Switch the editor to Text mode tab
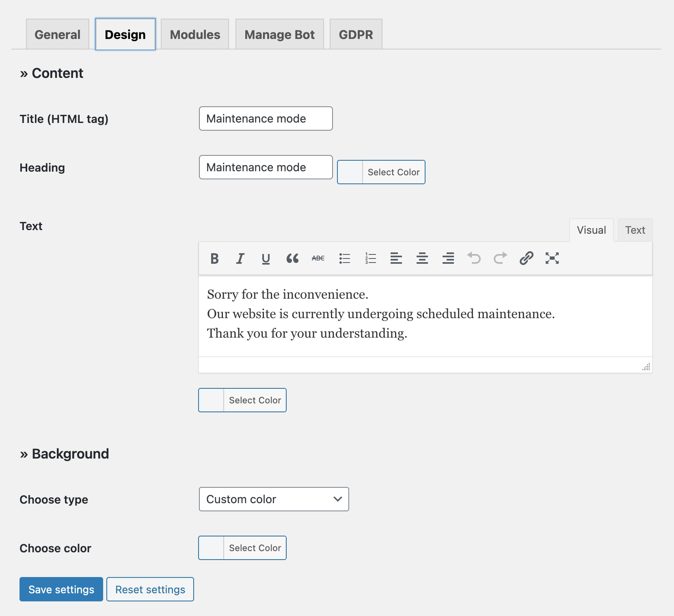674x616 pixels. (x=635, y=230)
